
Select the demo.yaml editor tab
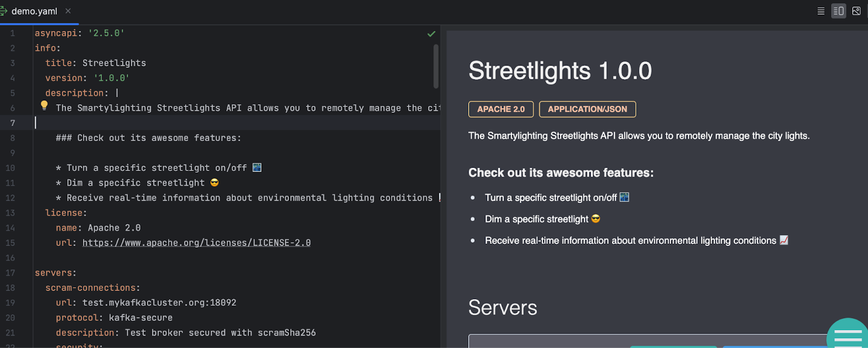tap(34, 11)
